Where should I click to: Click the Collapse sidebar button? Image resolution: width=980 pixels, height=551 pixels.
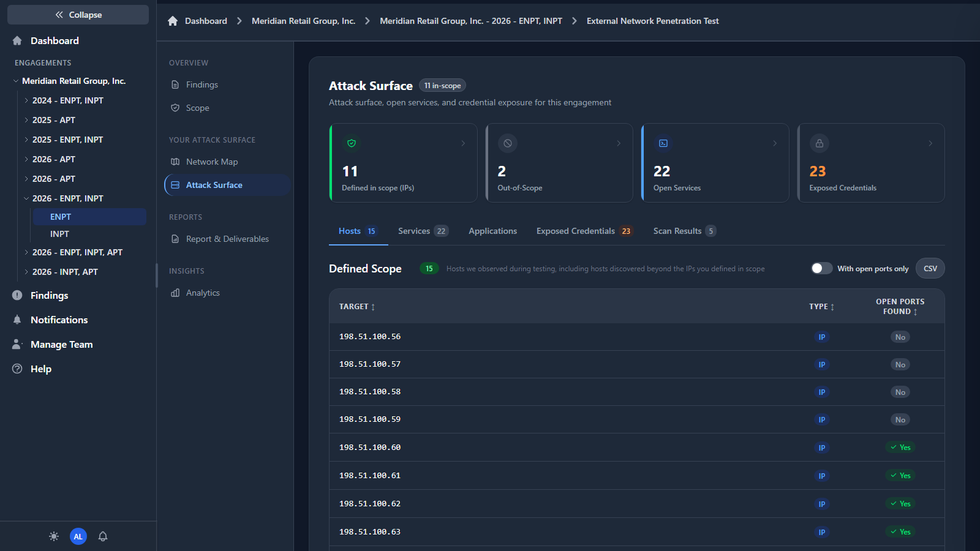(x=78, y=15)
